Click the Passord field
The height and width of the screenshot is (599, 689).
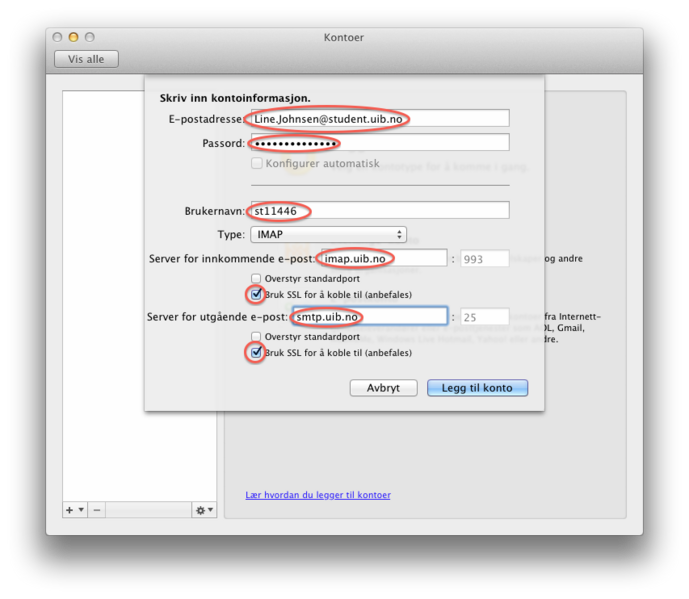pyautogui.click(x=378, y=143)
